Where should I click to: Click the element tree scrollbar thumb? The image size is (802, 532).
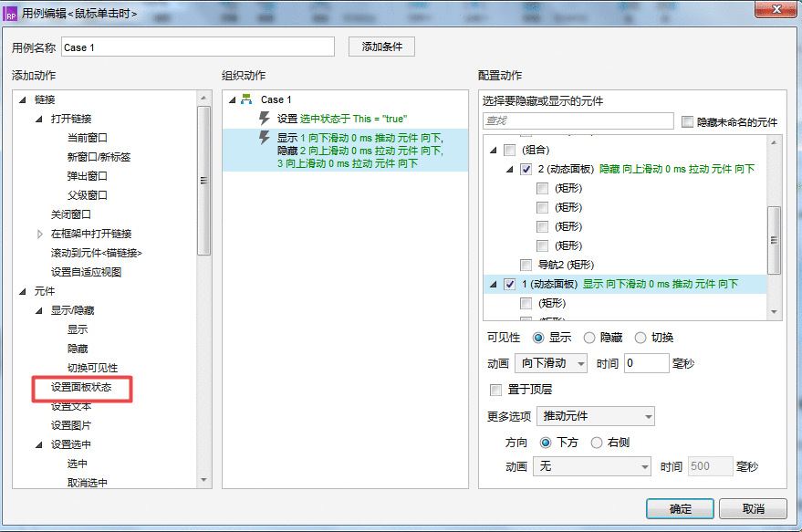774,240
